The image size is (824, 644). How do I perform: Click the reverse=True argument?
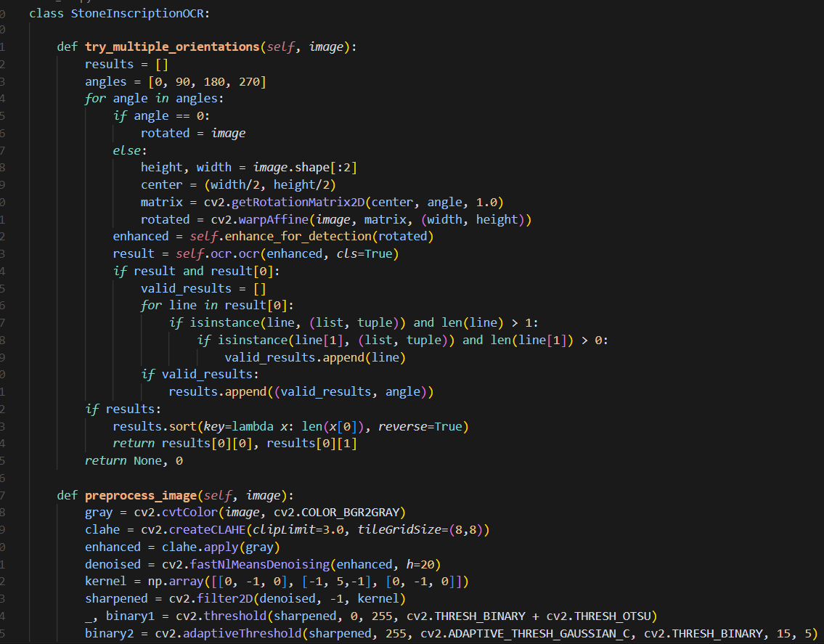tap(420, 426)
